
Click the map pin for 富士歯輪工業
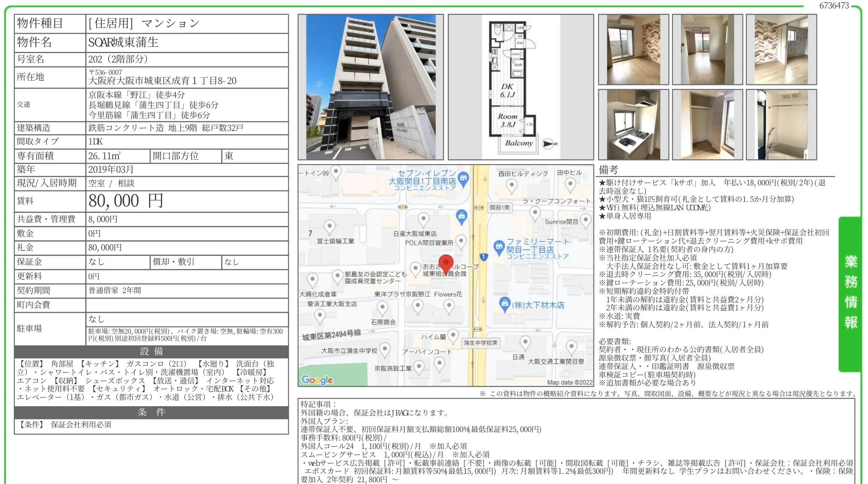(329, 227)
